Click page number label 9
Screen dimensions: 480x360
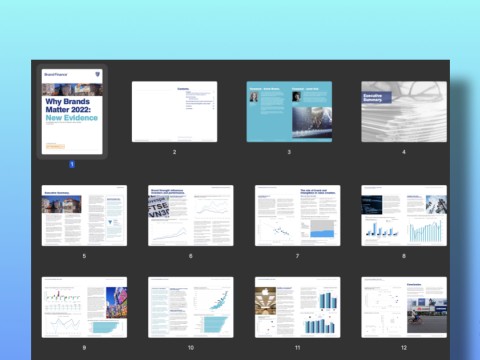[84, 348]
